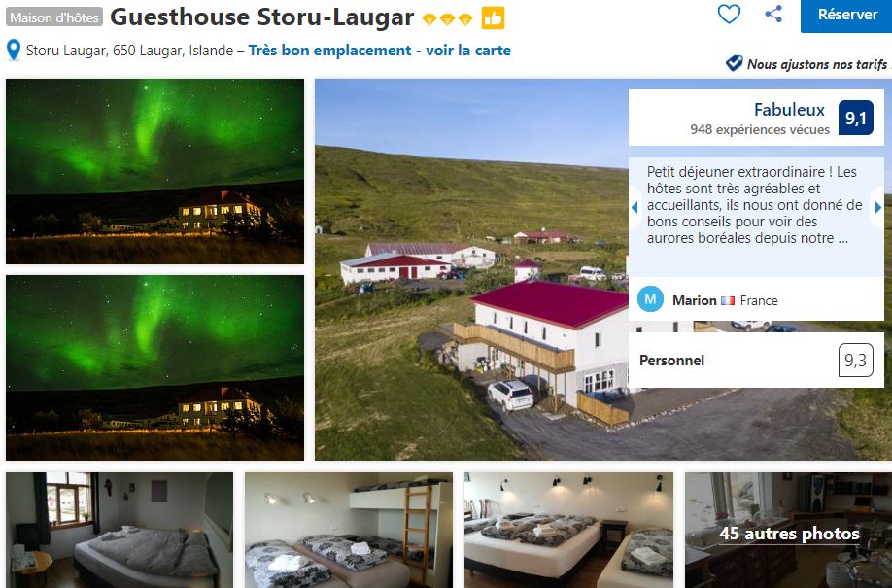
Task: Open the bunk bed room photo
Action: click(349, 530)
